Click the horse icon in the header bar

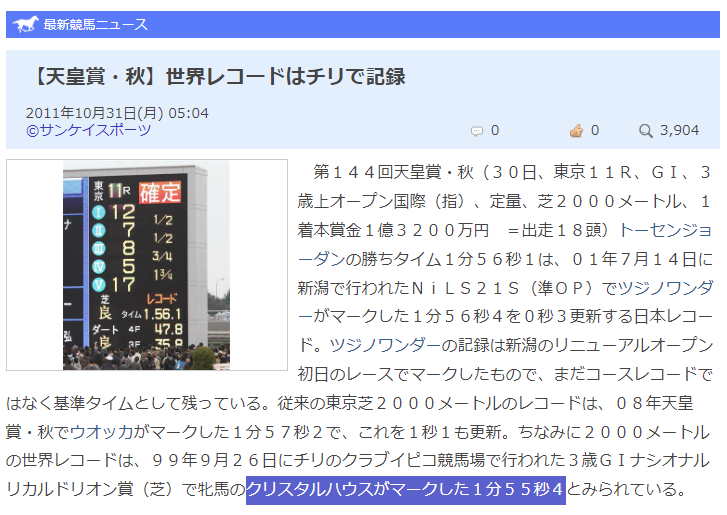(26, 24)
